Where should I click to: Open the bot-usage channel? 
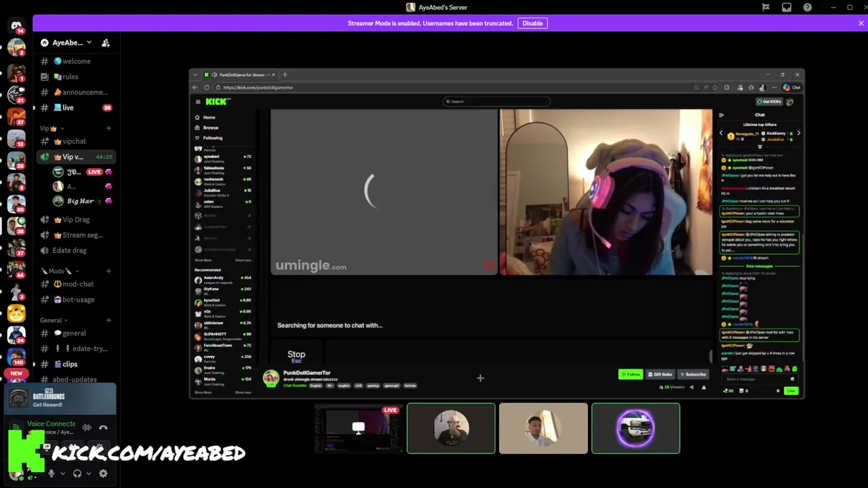pos(75,300)
